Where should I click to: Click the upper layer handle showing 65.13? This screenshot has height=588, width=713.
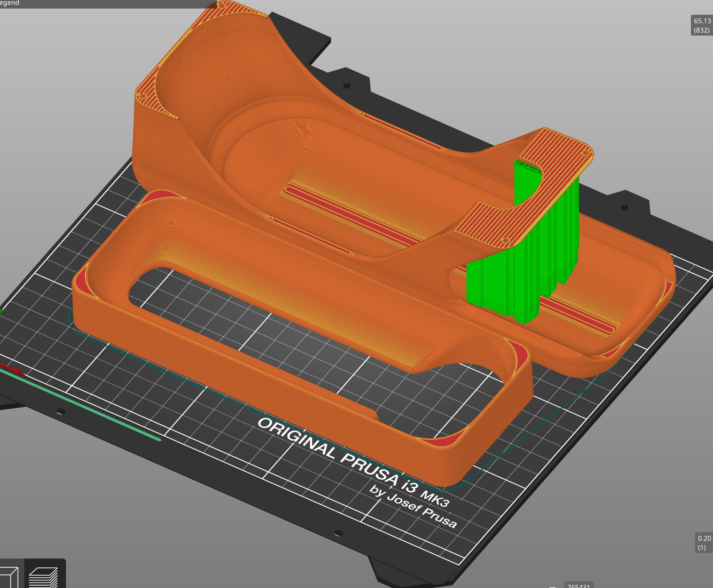click(x=701, y=25)
